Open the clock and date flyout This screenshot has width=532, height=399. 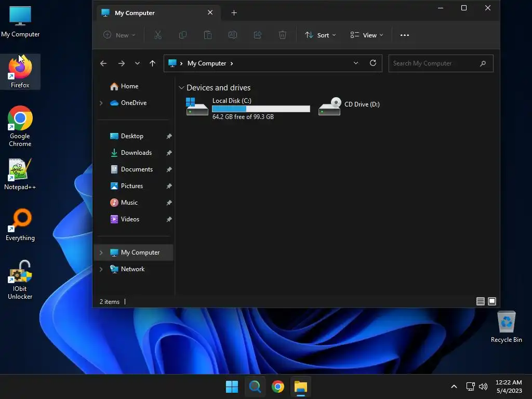click(509, 387)
